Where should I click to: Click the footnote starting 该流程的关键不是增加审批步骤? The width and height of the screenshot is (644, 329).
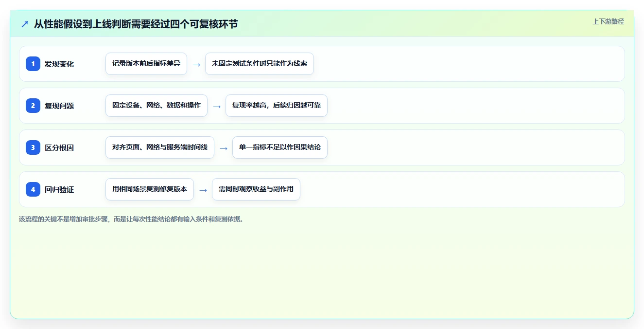coord(131,219)
